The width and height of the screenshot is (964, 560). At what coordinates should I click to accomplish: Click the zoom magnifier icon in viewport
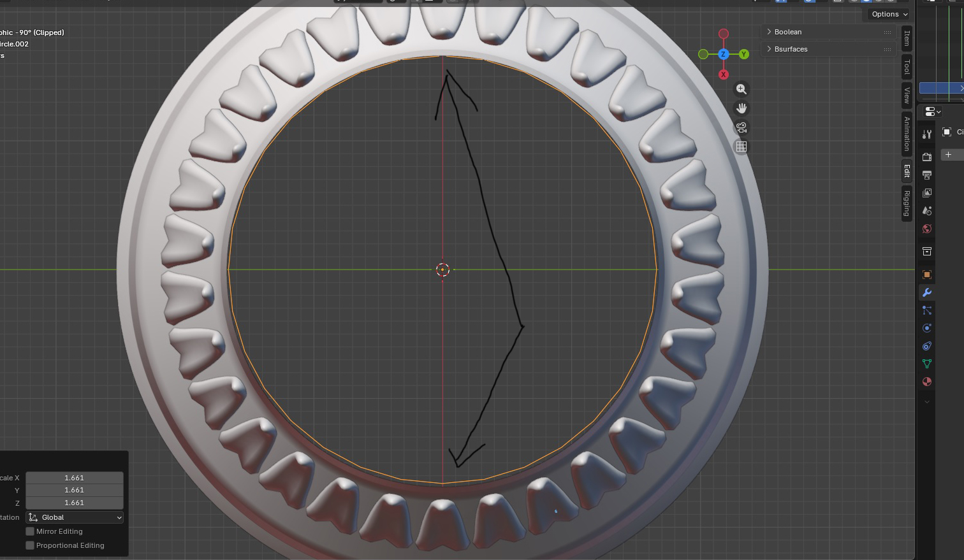(x=741, y=89)
